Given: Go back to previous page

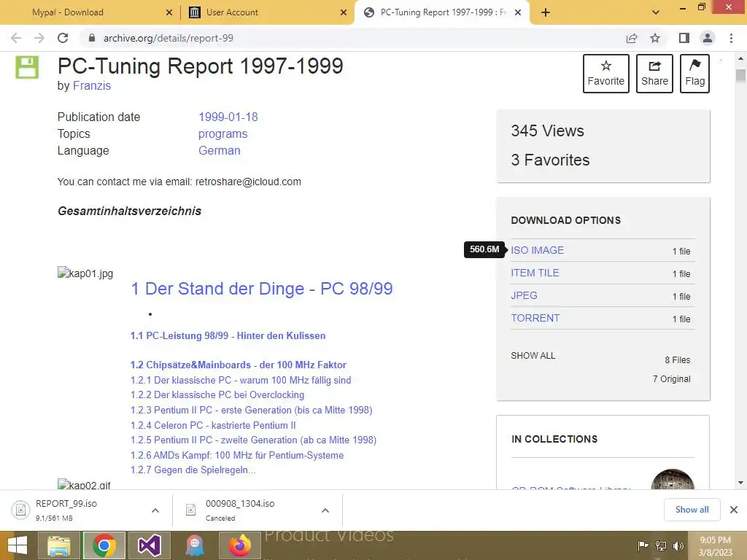Looking at the screenshot, I should [16, 38].
